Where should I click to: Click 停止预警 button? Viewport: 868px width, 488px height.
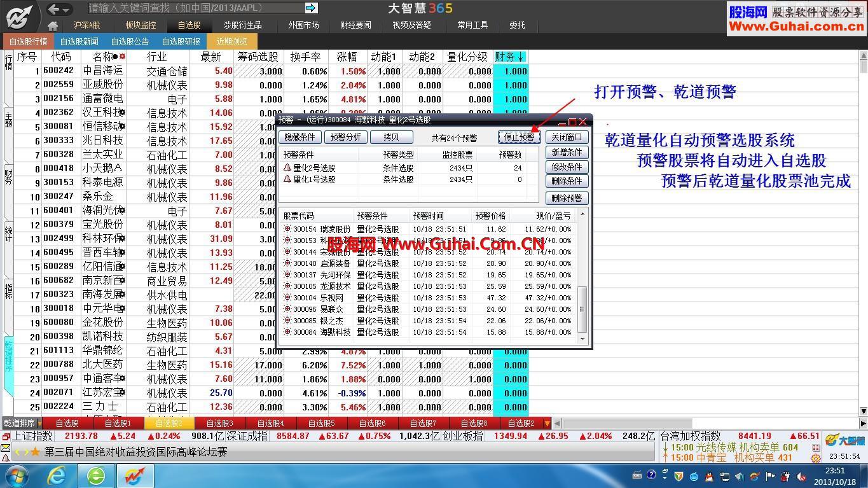(520, 137)
